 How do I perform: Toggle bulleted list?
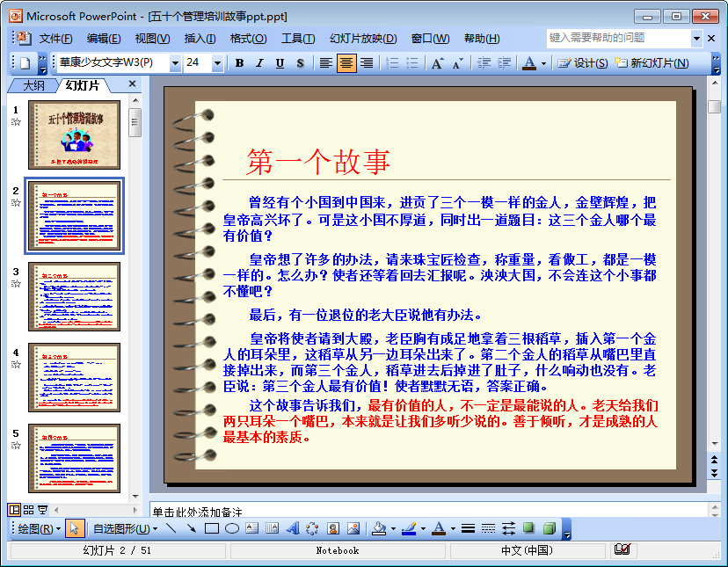412,63
